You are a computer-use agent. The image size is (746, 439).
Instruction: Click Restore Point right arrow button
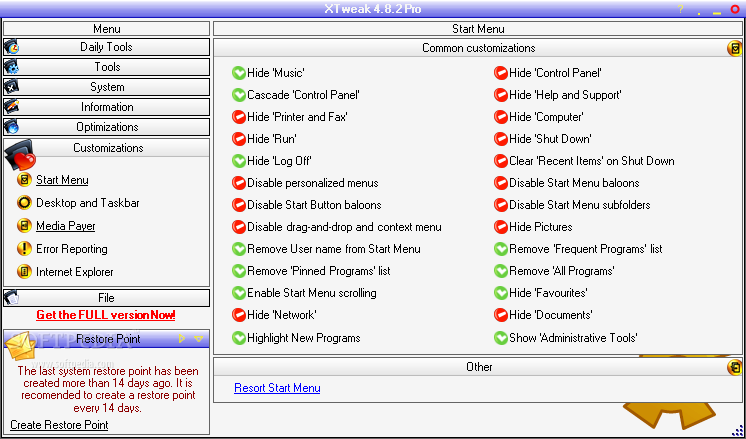tap(182, 339)
